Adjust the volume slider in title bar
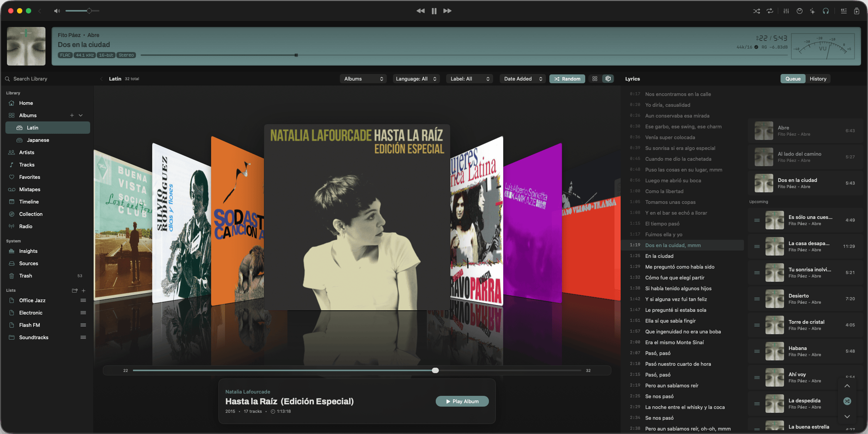Screen dimensions: 868x434 (82, 11)
